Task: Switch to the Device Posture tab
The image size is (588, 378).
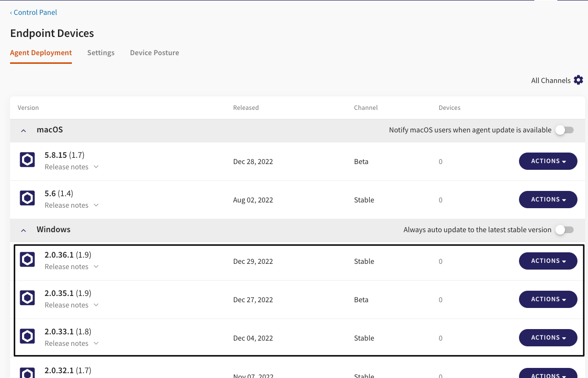Action: [x=154, y=53]
